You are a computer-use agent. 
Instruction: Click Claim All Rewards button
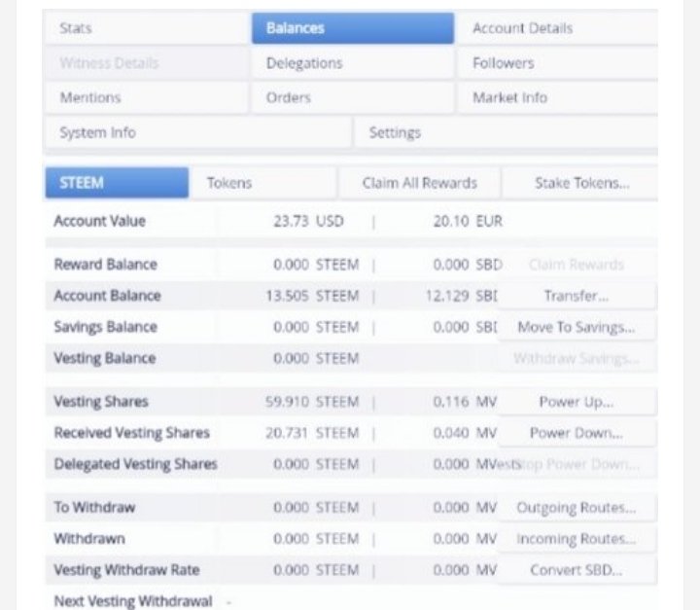419,183
